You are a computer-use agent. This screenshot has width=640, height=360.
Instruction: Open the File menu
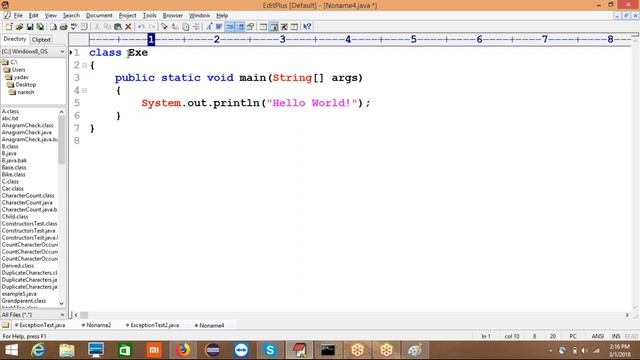point(18,16)
